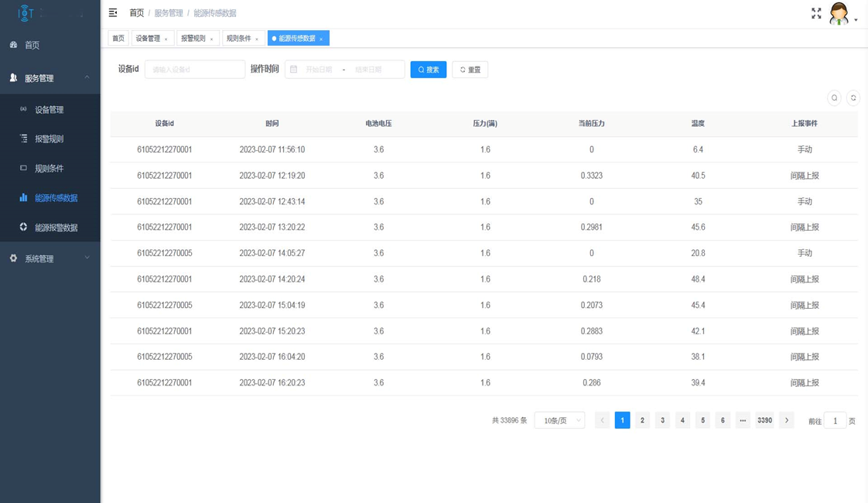This screenshot has height=503, width=868.
Task: Click the circular refresh icon above the table
Action: pyautogui.click(x=853, y=98)
